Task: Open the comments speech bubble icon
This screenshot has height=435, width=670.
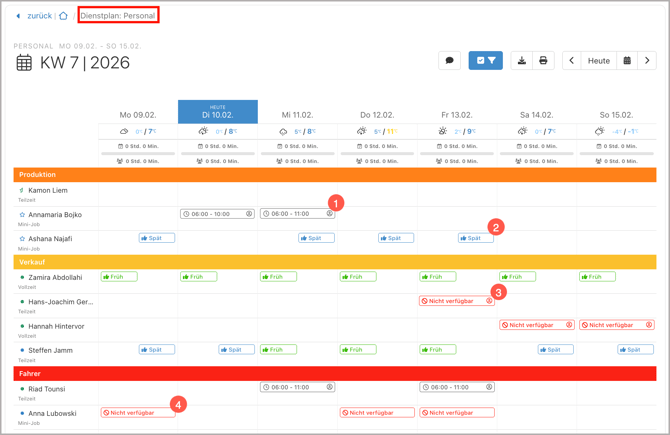Action: (x=449, y=61)
